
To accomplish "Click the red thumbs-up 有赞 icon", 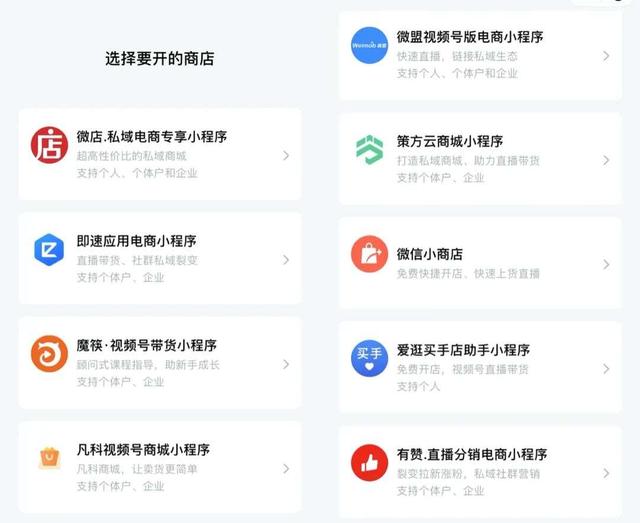I will [369, 463].
